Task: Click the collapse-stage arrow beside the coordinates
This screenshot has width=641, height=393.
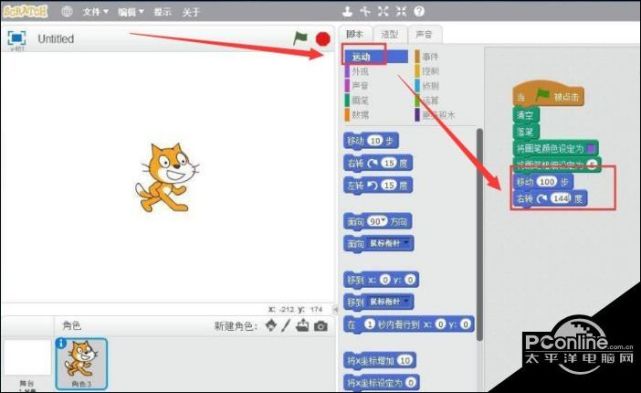Action: pos(335,310)
